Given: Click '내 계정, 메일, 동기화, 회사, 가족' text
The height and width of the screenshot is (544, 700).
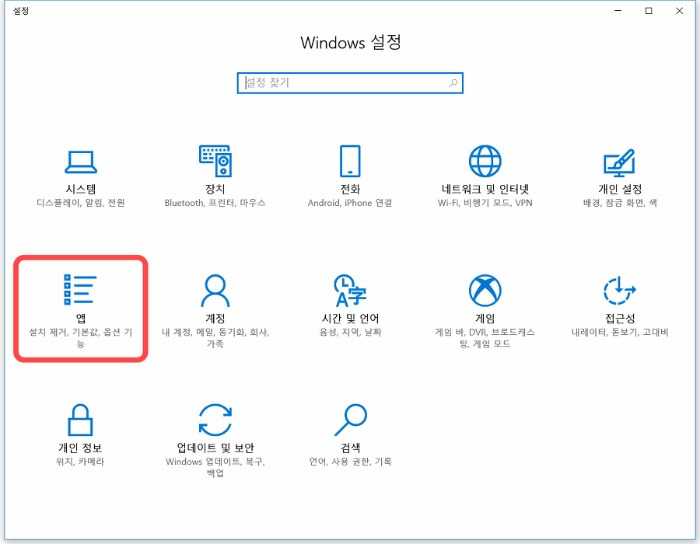Looking at the screenshot, I should [x=215, y=338].
